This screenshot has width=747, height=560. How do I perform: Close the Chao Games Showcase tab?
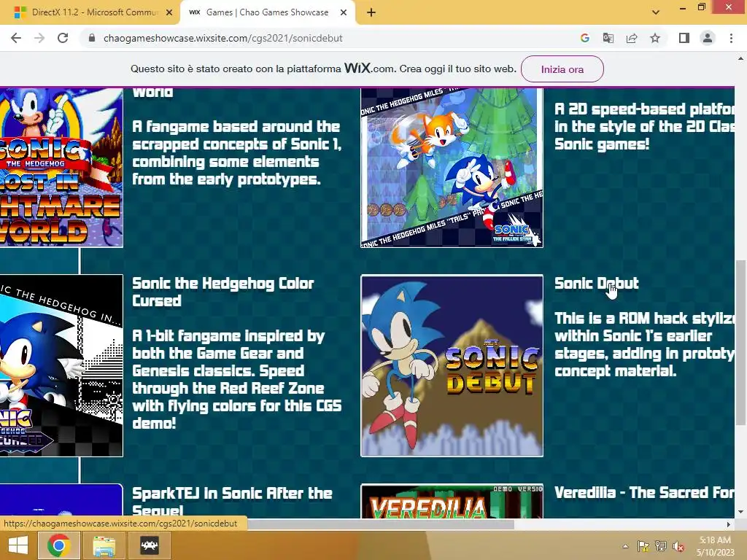click(344, 12)
